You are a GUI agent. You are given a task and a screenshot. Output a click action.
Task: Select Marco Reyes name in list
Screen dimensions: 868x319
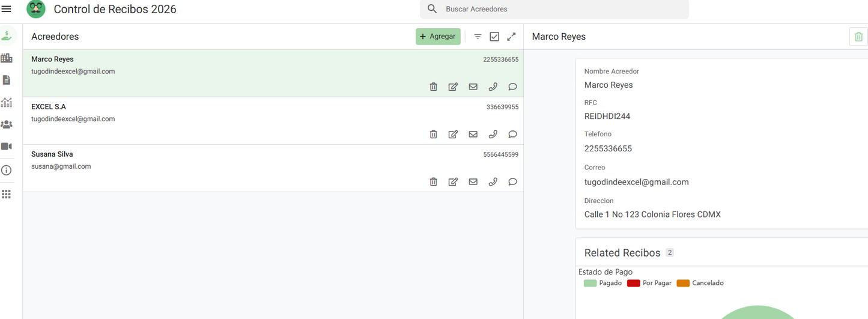[x=52, y=59]
